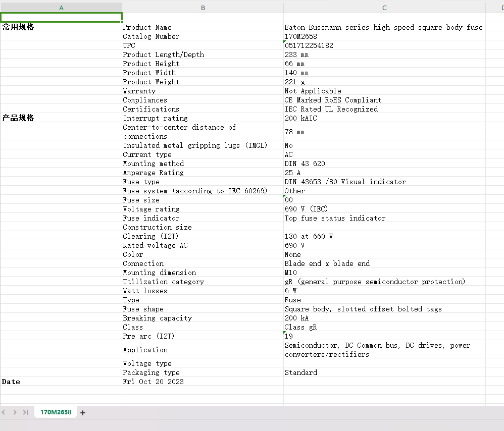Select the 'Catalog Number' cell
The image size is (504, 431).
[x=203, y=36]
